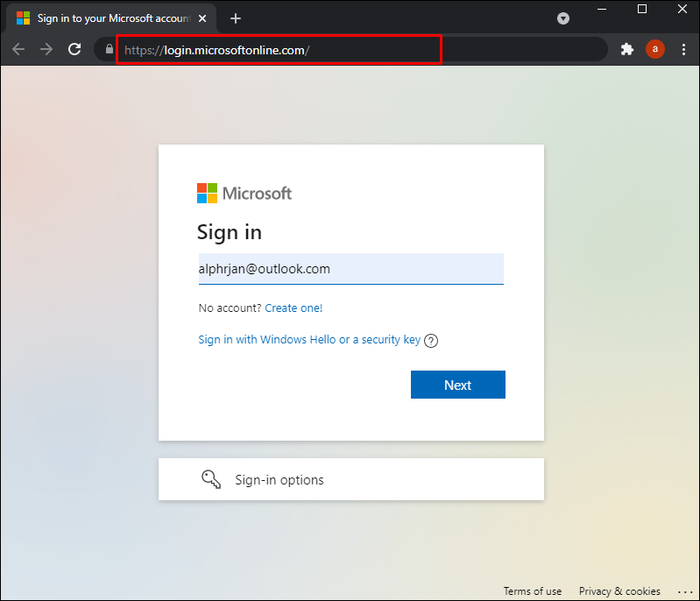The height and width of the screenshot is (601, 700).
Task: Click the footer ellipsis for more info
Action: 685,592
